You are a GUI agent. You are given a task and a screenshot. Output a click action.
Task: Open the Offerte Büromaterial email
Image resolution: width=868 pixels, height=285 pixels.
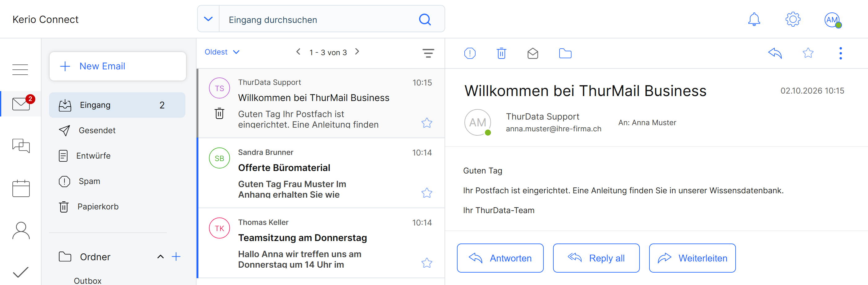tap(321, 173)
